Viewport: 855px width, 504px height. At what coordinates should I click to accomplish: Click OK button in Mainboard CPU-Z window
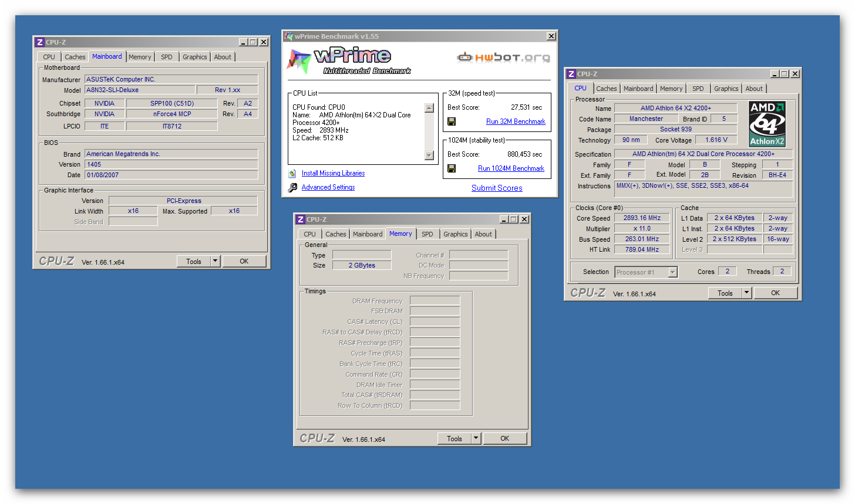pyautogui.click(x=244, y=262)
